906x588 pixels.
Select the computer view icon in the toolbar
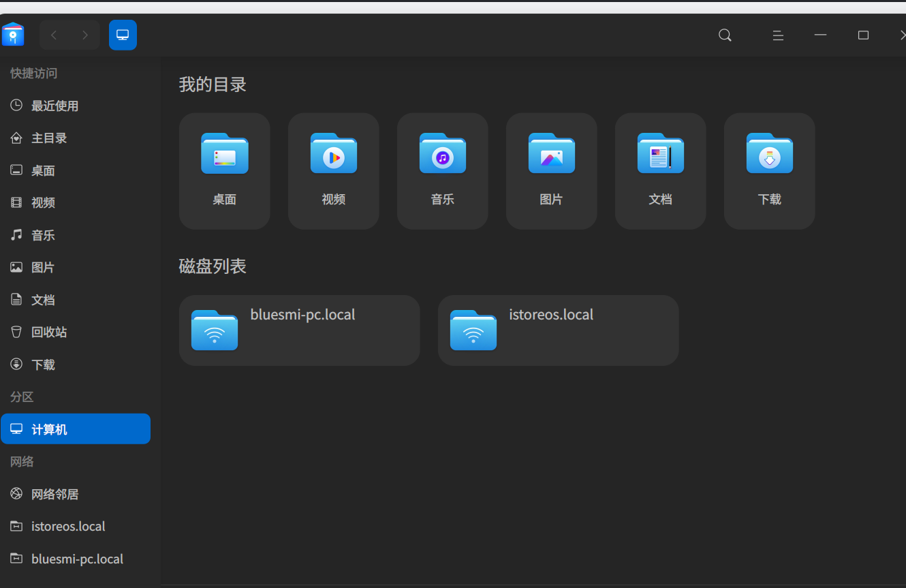click(x=123, y=35)
